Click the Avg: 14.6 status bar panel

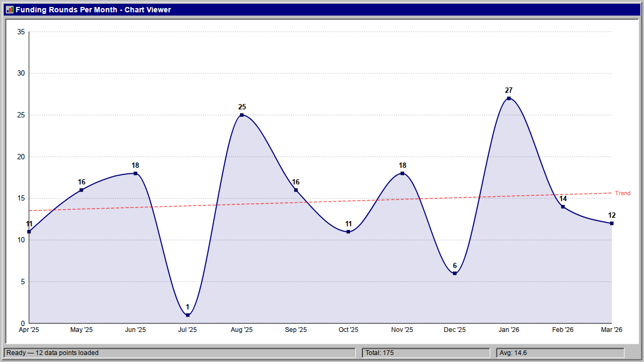pos(560,353)
